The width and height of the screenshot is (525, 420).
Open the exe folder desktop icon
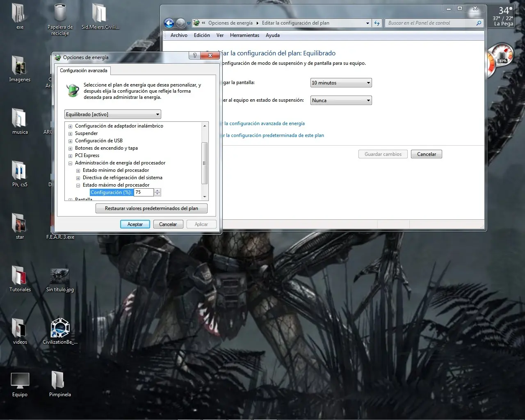(x=20, y=16)
